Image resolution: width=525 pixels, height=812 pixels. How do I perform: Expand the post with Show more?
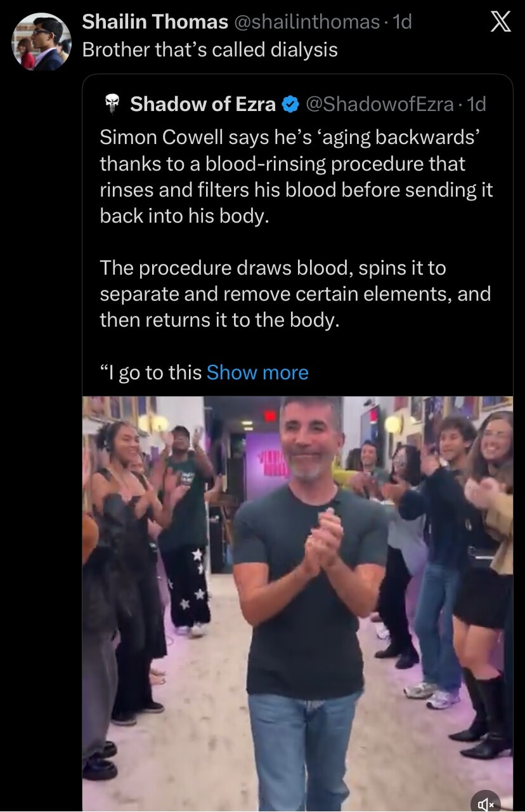(257, 372)
